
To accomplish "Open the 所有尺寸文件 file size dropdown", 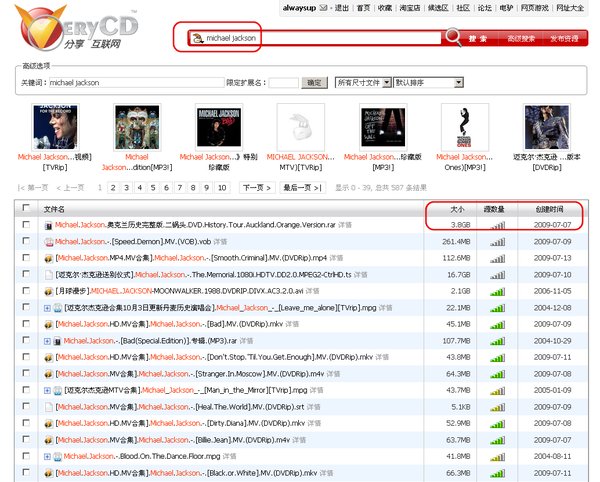I will tap(363, 83).
